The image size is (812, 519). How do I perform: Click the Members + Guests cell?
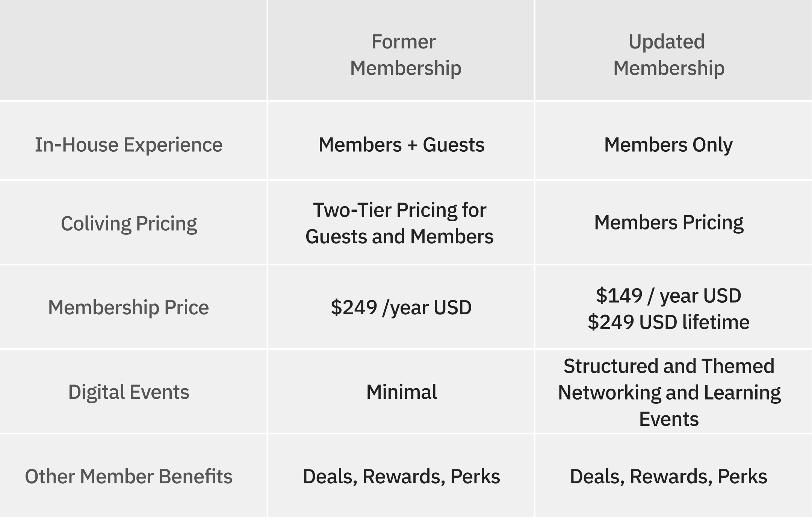(x=401, y=145)
